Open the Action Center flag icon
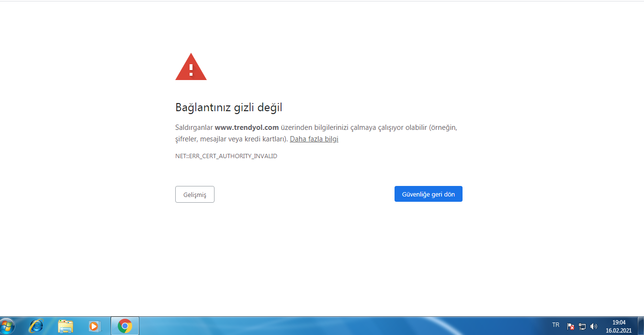The image size is (644, 335). (570, 326)
